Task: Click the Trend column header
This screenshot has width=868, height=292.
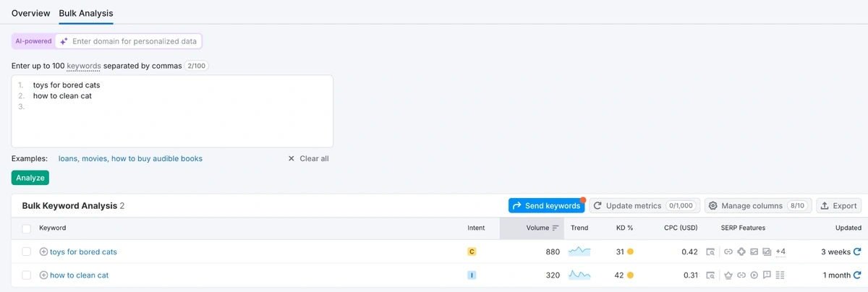Action: [579, 228]
